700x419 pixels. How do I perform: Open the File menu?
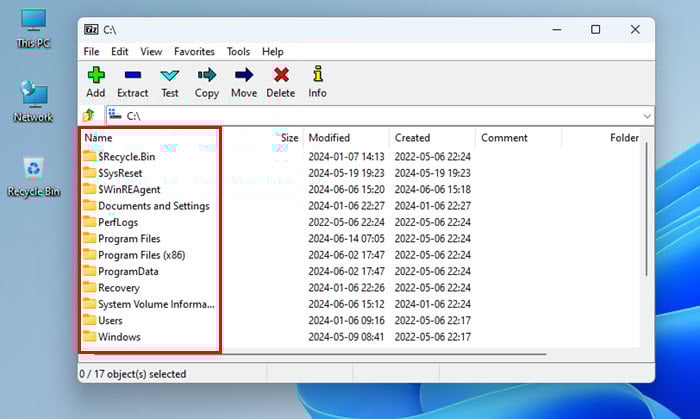pyautogui.click(x=92, y=52)
